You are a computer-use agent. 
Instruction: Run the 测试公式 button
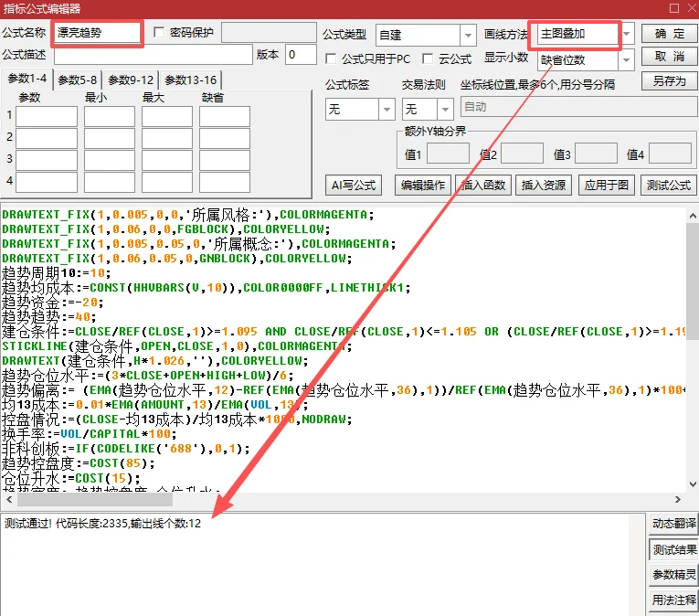click(669, 186)
